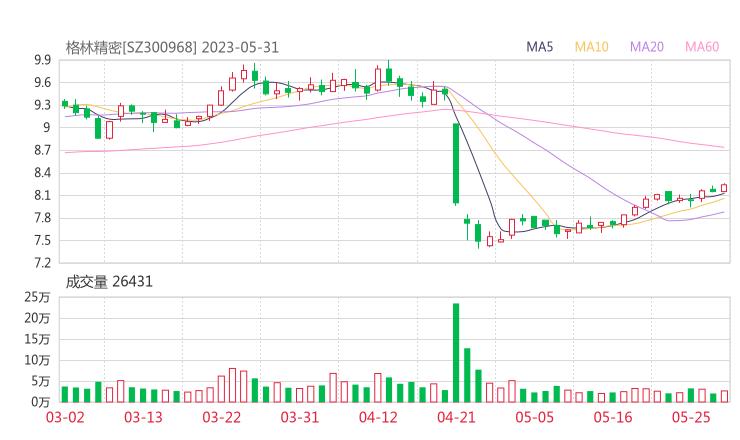Image resolution: width=740 pixels, height=440 pixels.
Task: Click the 5万 volume axis label
Action: pos(41,381)
